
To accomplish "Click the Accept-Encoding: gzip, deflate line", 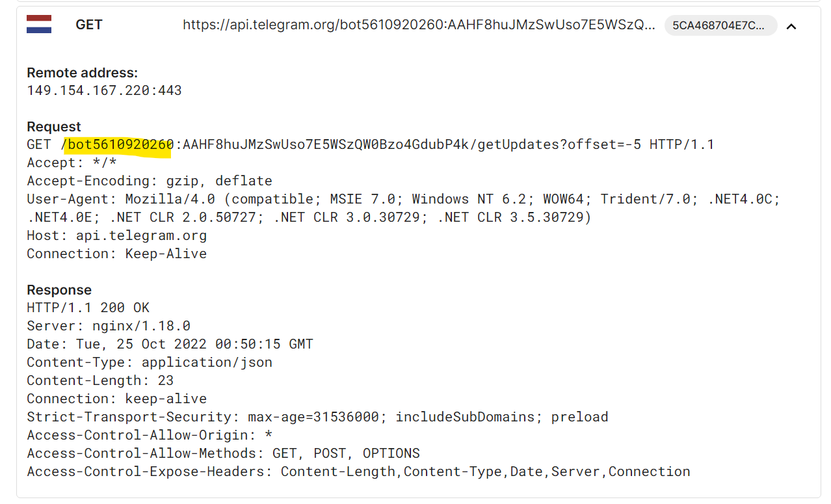I will pyautogui.click(x=150, y=181).
